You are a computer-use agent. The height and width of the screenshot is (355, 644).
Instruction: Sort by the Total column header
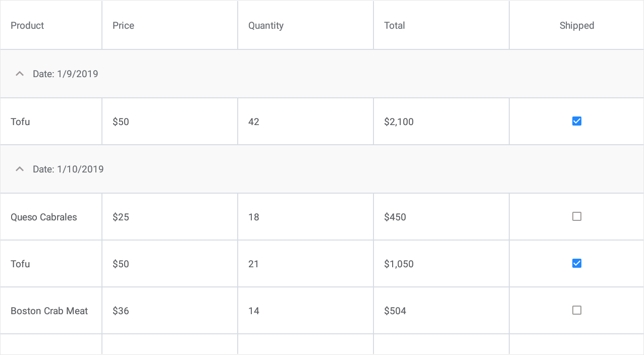442,25
